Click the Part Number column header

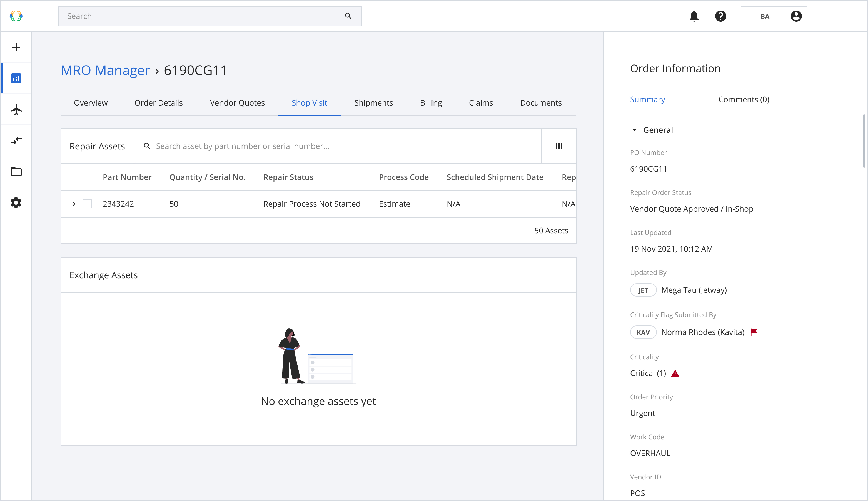click(127, 177)
